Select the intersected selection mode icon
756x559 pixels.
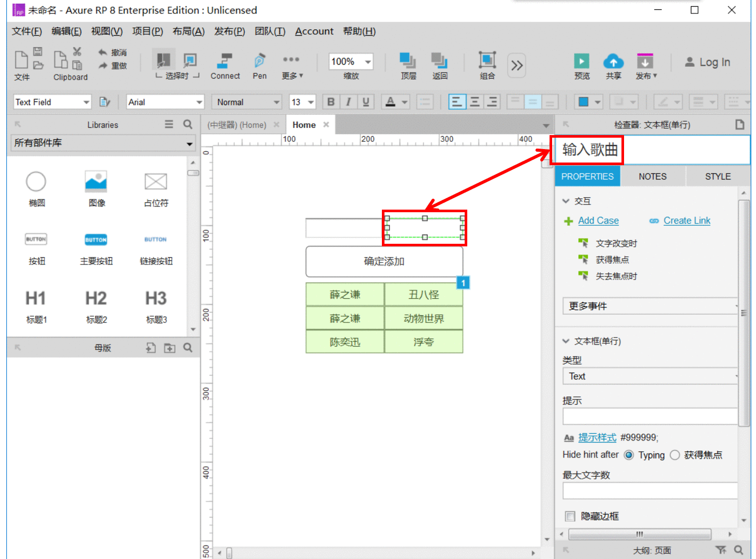164,60
